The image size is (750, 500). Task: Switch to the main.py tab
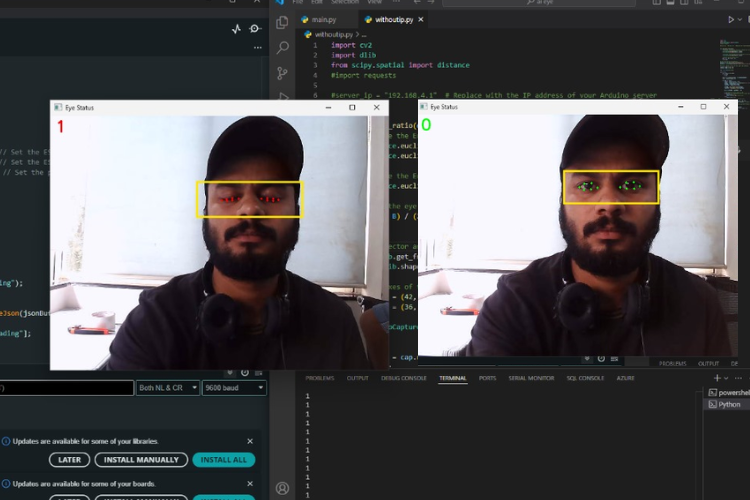[x=323, y=19]
